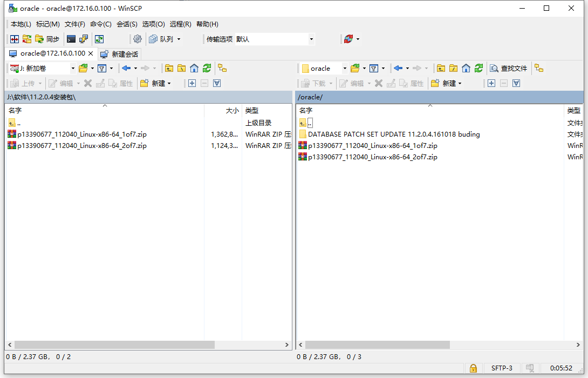Click remote panel open directory folder icon

pyautogui.click(x=355, y=69)
